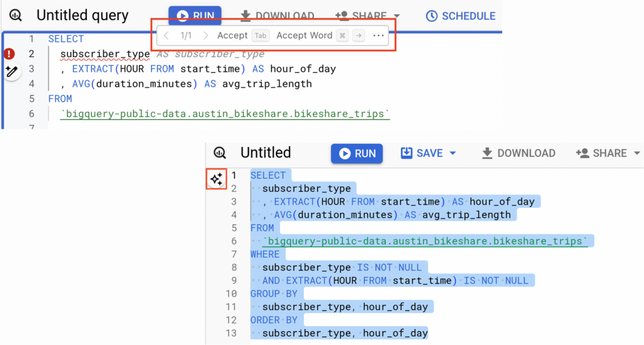Expand the SHARE dropdown in lower editor
Viewport: 644px width, 345px height.
click(x=636, y=153)
